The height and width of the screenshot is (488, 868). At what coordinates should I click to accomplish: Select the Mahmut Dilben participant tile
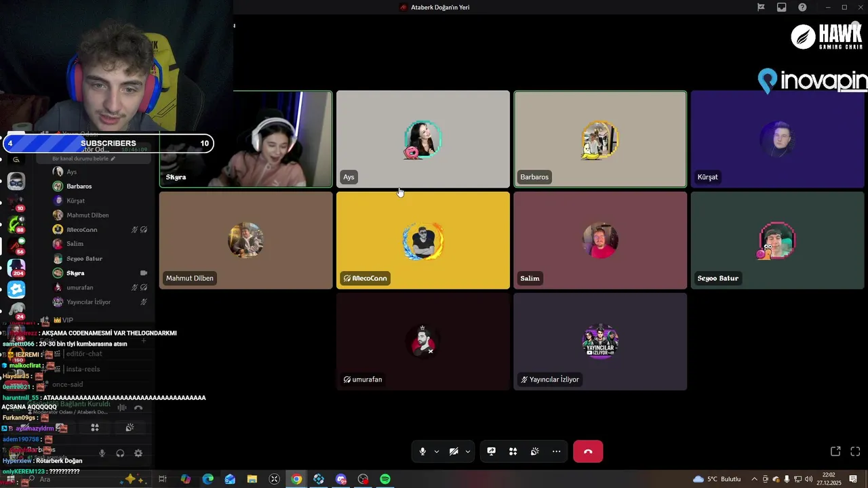[x=245, y=240]
